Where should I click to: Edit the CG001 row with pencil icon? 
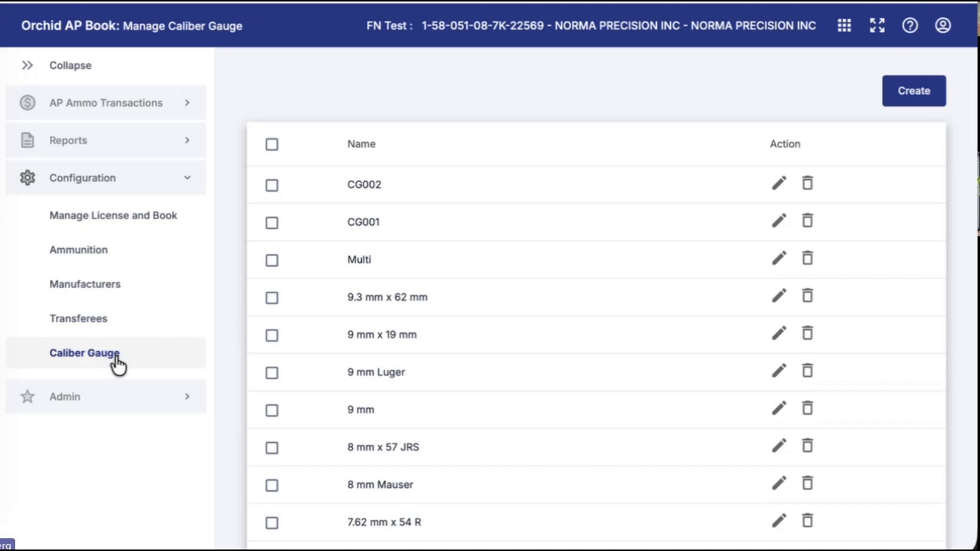(779, 221)
